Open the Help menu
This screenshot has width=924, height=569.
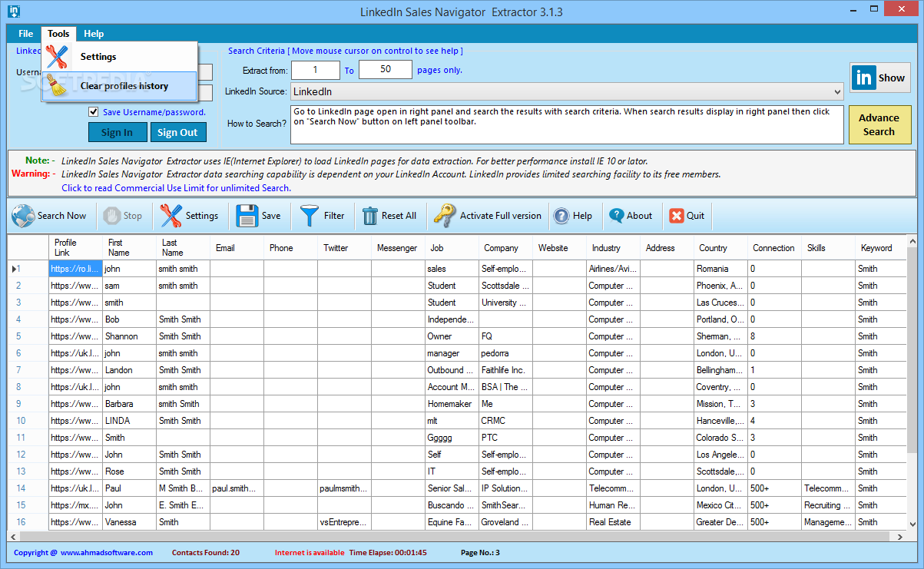click(94, 34)
